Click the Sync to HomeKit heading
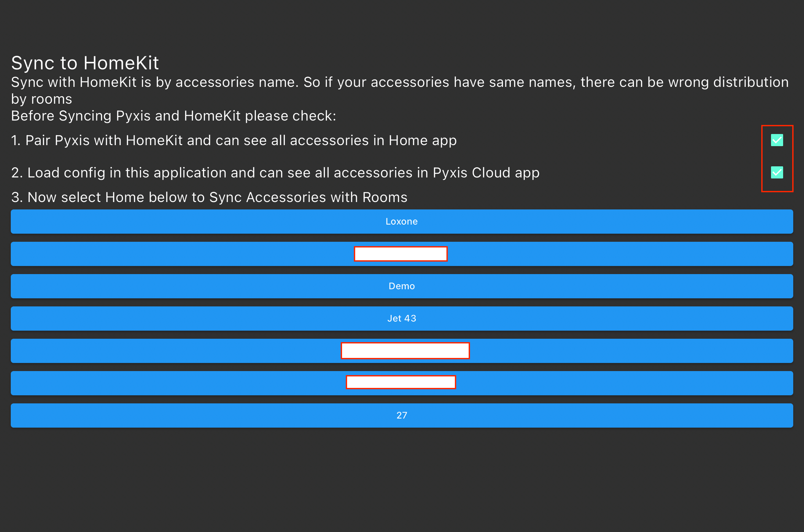 85,63
